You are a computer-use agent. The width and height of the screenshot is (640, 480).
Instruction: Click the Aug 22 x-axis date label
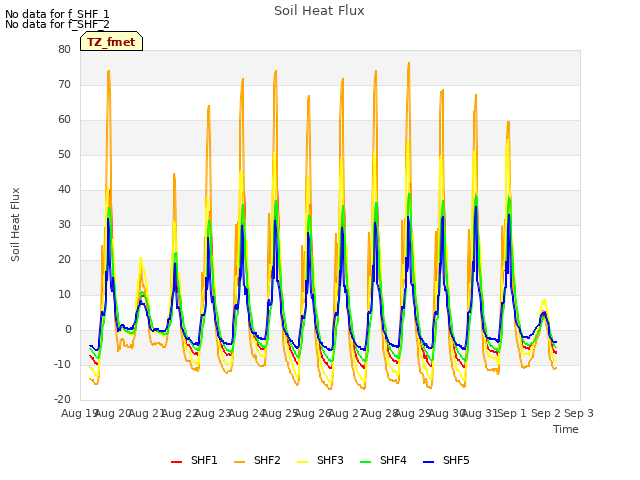(180, 413)
